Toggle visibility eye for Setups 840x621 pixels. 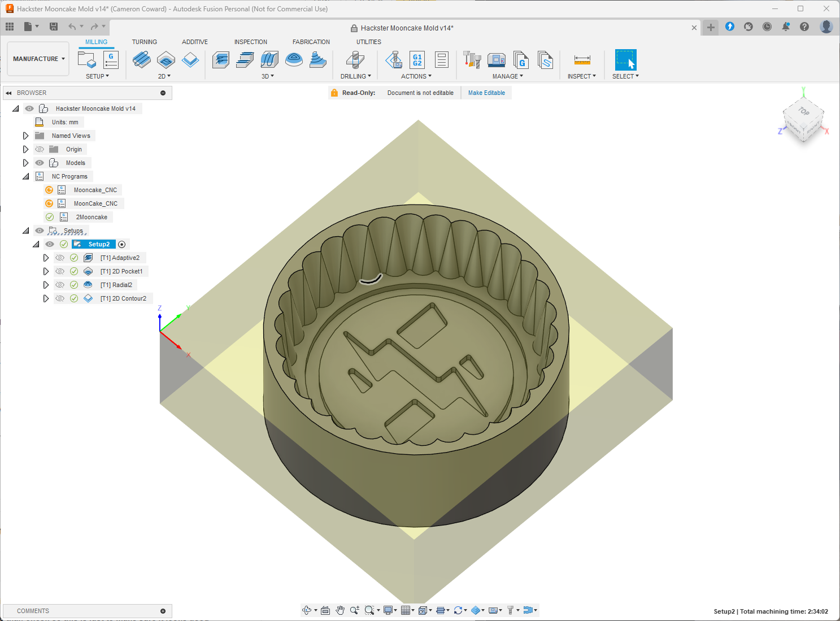[40, 231]
